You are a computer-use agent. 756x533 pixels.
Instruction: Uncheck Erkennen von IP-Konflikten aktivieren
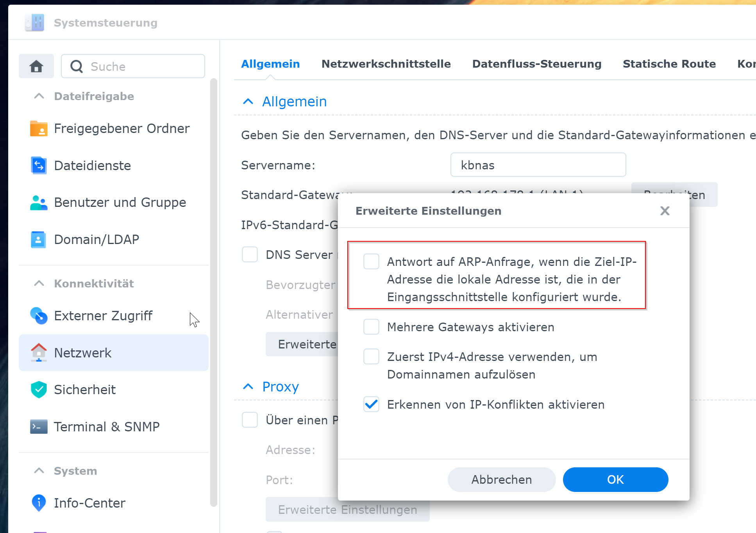(371, 404)
